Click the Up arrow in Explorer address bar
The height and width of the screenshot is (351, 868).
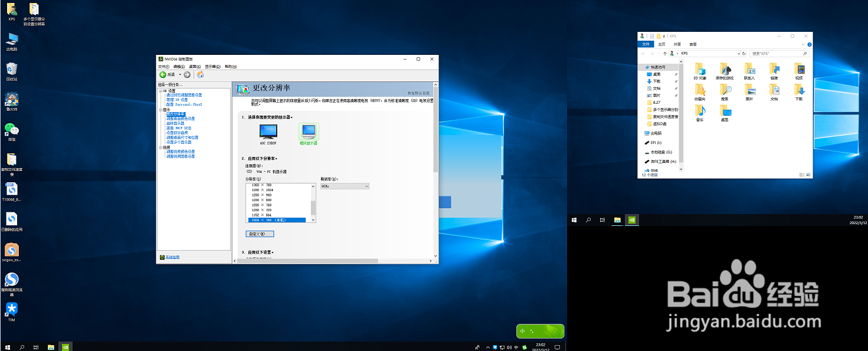[665, 54]
